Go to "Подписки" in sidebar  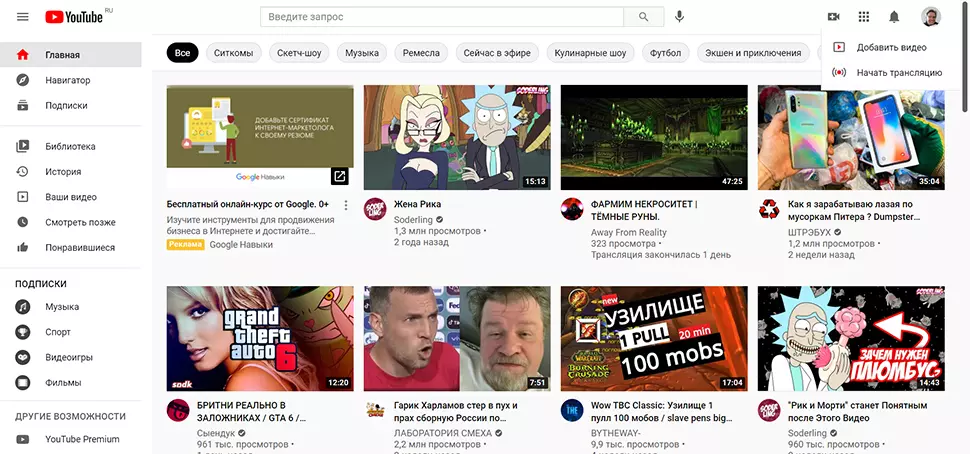[66, 105]
